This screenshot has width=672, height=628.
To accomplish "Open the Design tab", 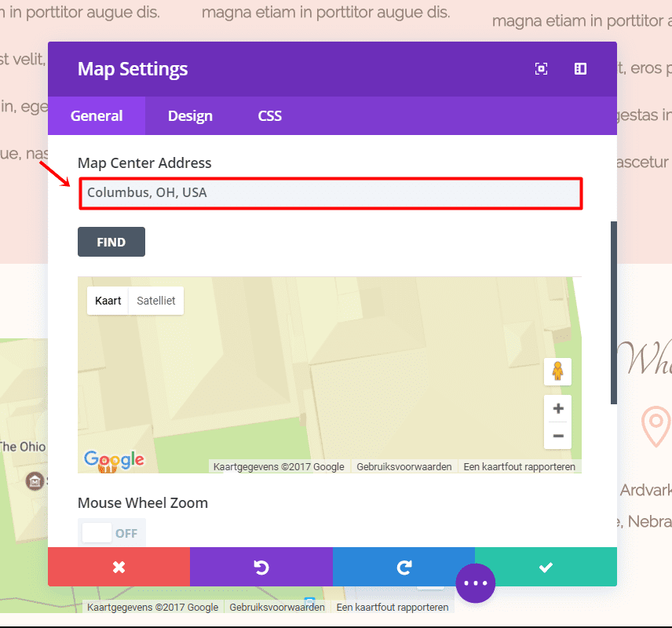I will (190, 115).
